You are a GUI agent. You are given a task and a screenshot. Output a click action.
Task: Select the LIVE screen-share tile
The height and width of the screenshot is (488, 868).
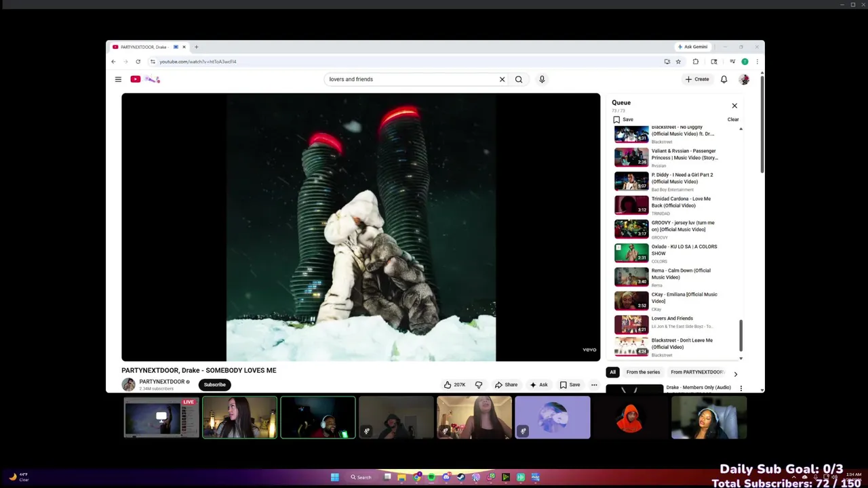[161, 418]
